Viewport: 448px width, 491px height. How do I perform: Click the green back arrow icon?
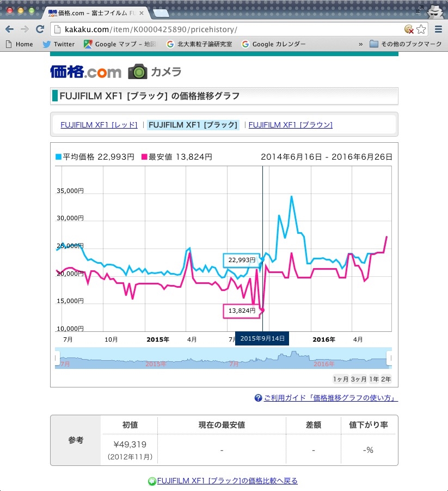pyautogui.click(x=152, y=481)
